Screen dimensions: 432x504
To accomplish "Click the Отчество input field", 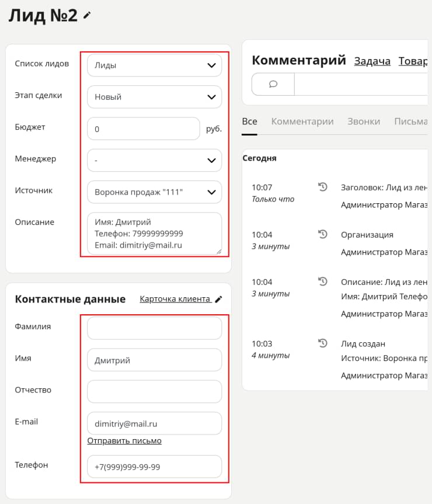I will (x=154, y=391).
